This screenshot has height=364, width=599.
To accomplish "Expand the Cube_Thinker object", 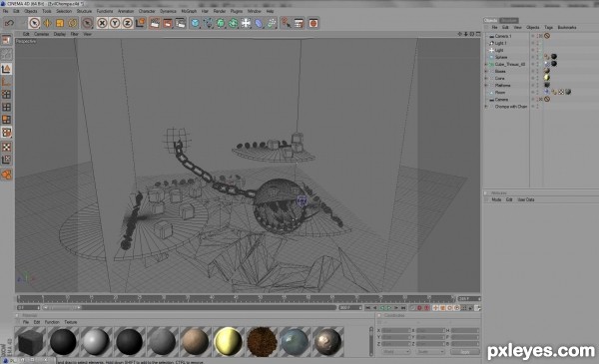I will click(486, 64).
